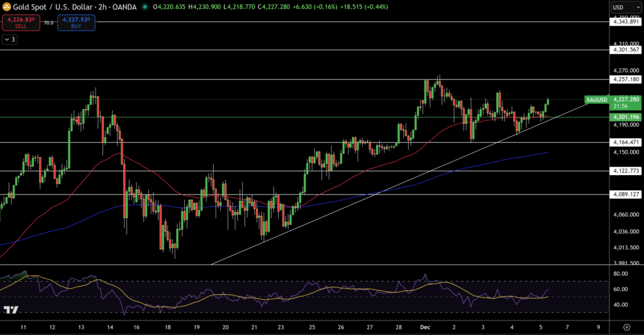
Task: Expand the collapsed indicators legend showing 3
Action: point(10,39)
